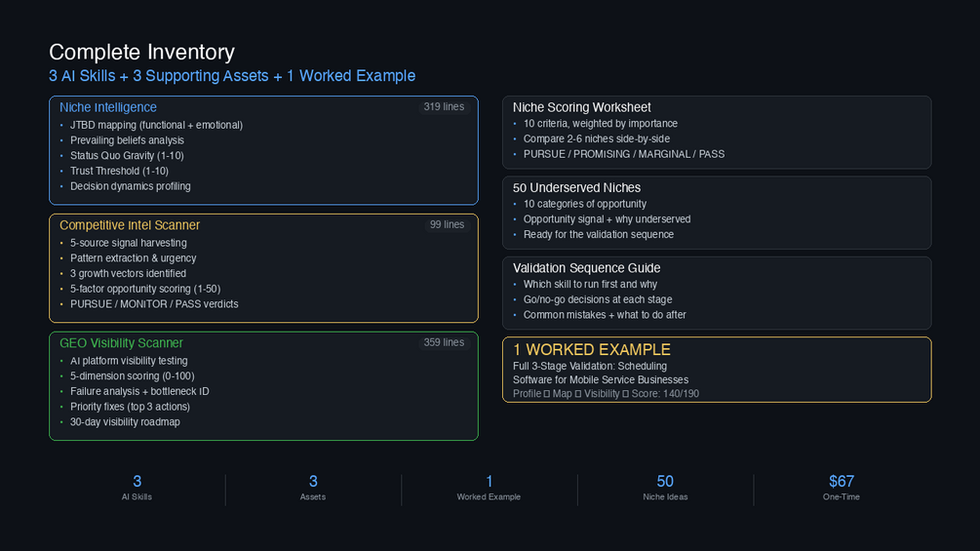980x551 pixels.
Task: Click the 319 lines badge
Action: pyautogui.click(x=444, y=107)
